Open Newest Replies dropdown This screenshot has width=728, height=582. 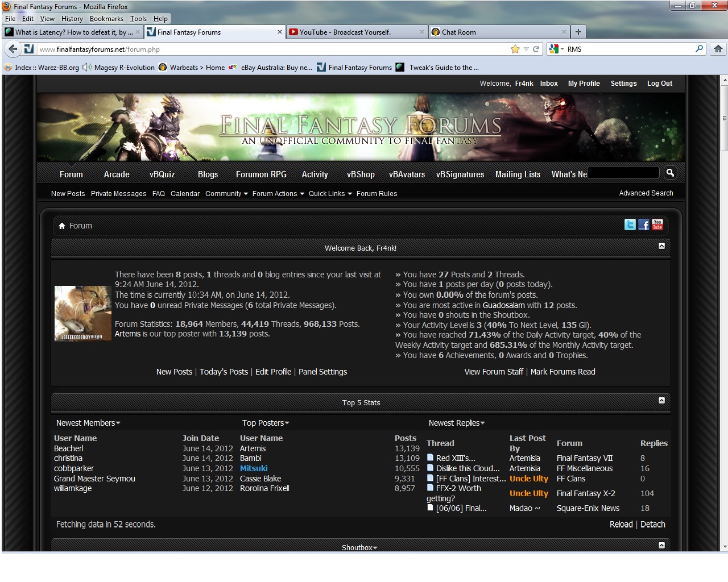click(x=457, y=423)
